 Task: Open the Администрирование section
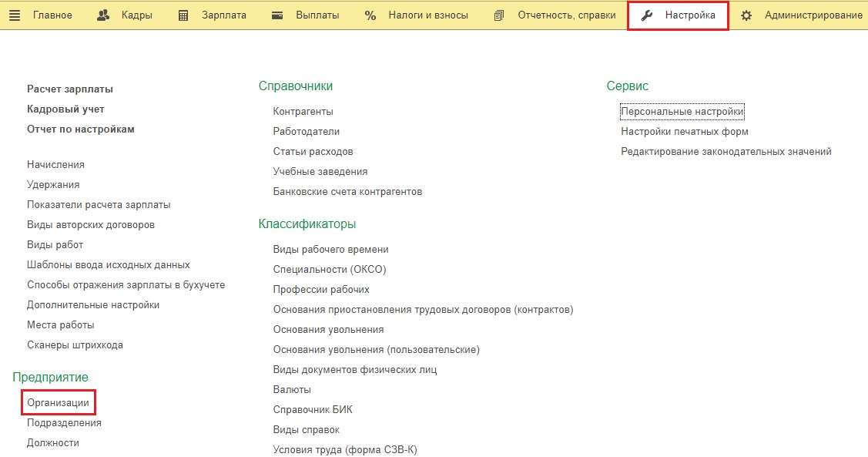(x=814, y=15)
